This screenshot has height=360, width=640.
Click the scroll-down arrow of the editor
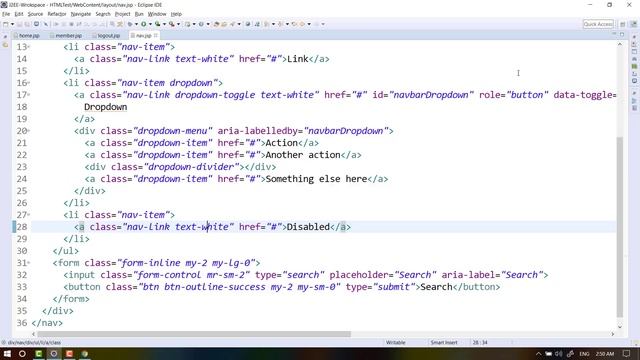click(620, 327)
